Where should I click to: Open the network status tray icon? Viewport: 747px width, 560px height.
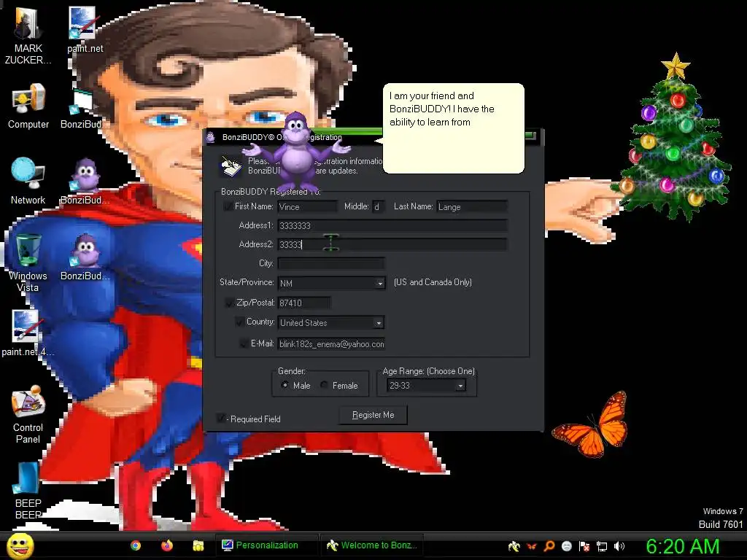pos(602,546)
